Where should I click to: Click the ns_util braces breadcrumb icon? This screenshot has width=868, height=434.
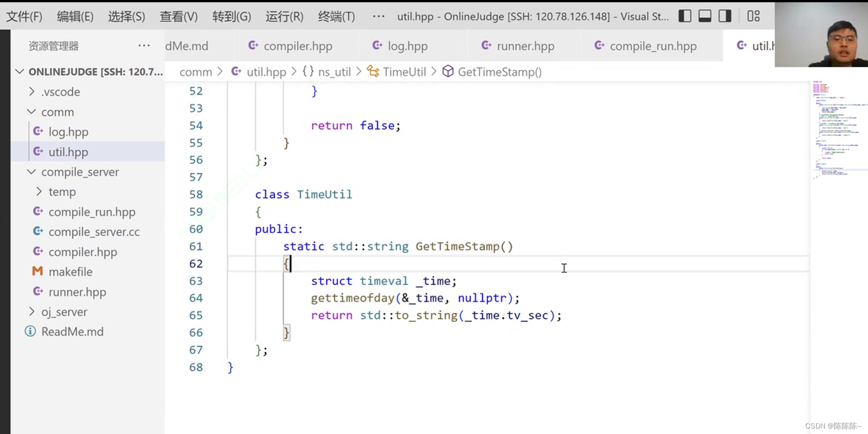pyautogui.click(x=308, y=71)
